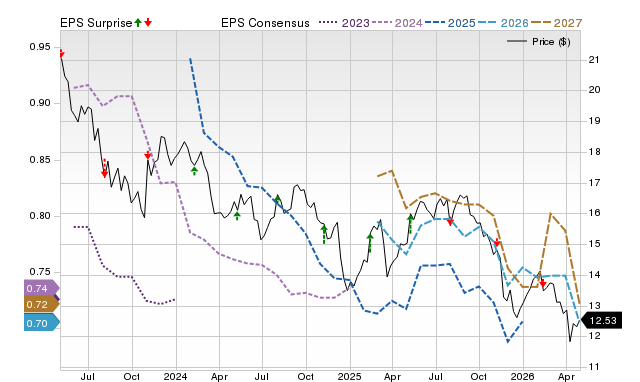
Task: Click green surprise marker near February 2024
Action: 194,171
